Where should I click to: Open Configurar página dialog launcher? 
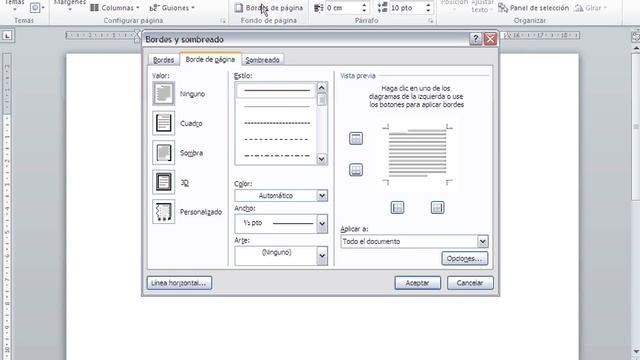click(x=223, y=20)
